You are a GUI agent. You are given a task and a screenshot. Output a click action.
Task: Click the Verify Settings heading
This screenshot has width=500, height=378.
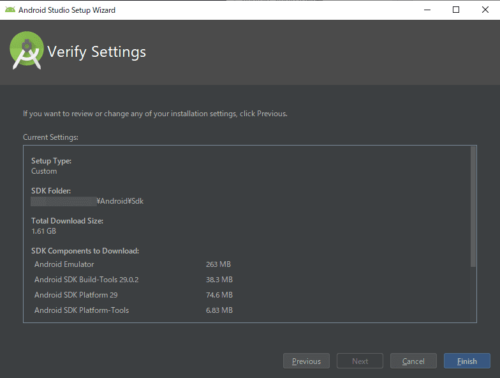pos(97,52)
